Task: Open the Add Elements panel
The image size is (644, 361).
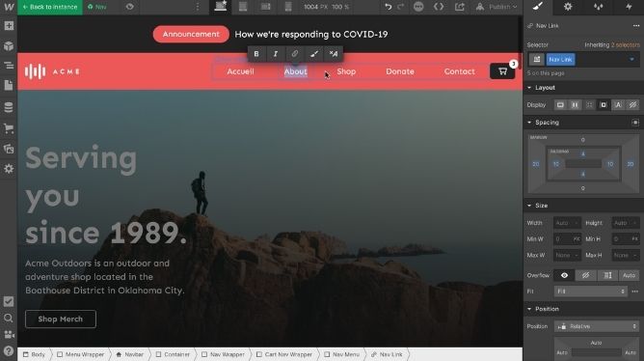Action: 9,26
